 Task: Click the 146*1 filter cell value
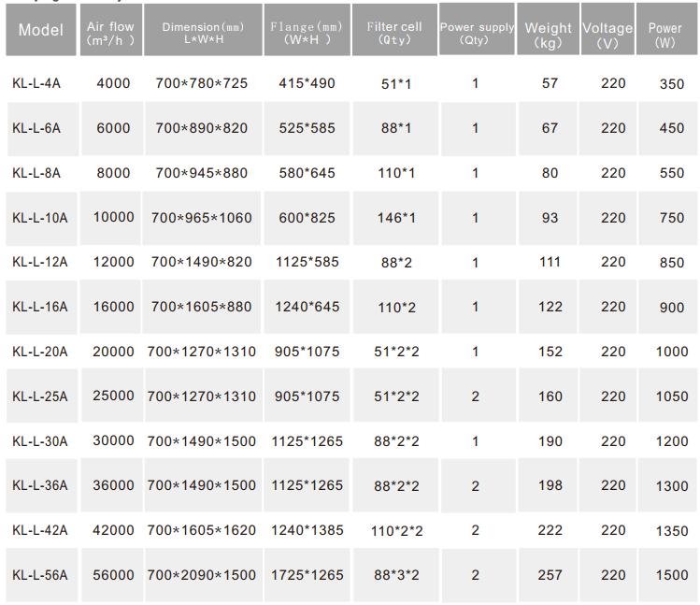tap(395, 218)
